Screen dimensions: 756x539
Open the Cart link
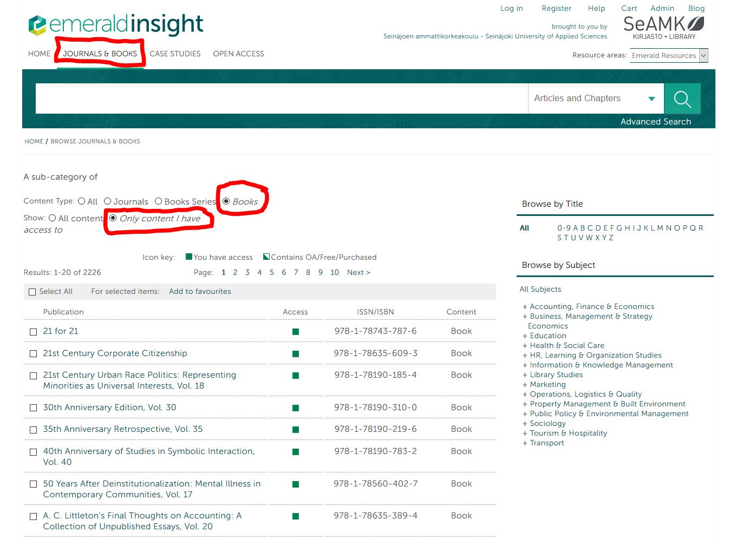(x=629, y=8)
